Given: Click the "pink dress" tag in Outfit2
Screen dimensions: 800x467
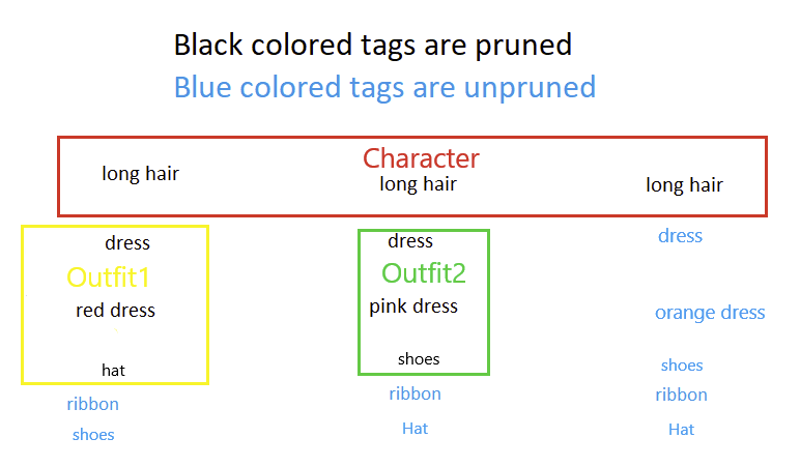Looking at the screenshot, I should (413, 307).
